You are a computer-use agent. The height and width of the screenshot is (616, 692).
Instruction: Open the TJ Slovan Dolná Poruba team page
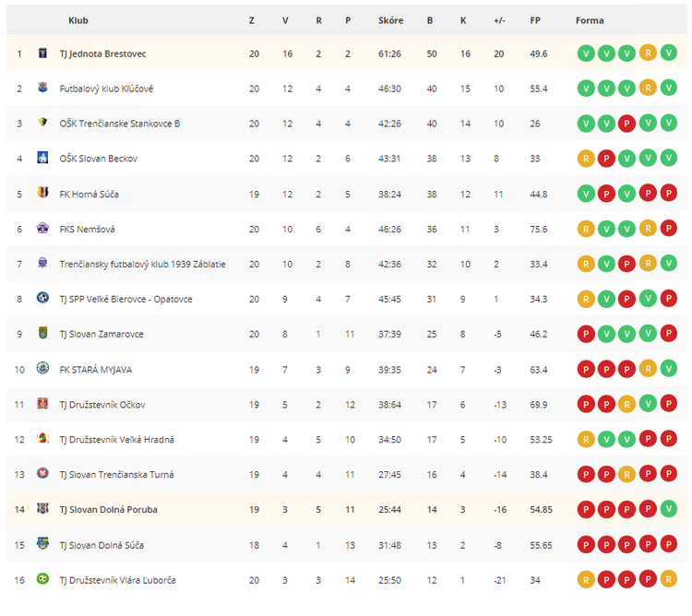(109, 510)
